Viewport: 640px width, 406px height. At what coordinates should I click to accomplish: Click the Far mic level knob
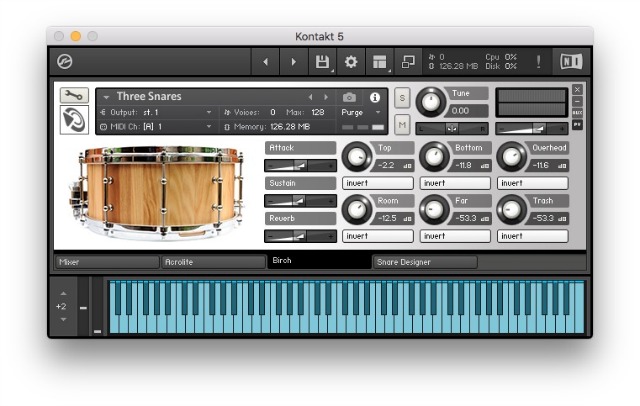click(434, 210)
